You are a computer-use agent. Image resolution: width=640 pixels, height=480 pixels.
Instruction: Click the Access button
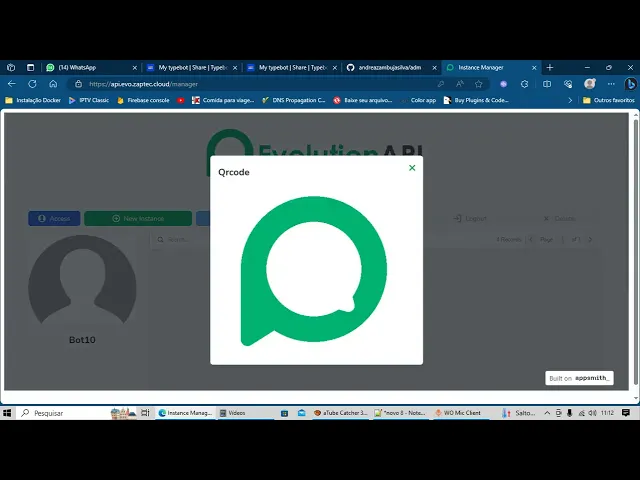click(x=54, y=218)
